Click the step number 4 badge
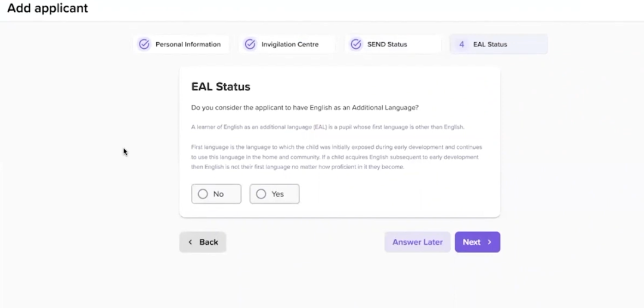Screen dimensions: 644x308 coord(462,44)
